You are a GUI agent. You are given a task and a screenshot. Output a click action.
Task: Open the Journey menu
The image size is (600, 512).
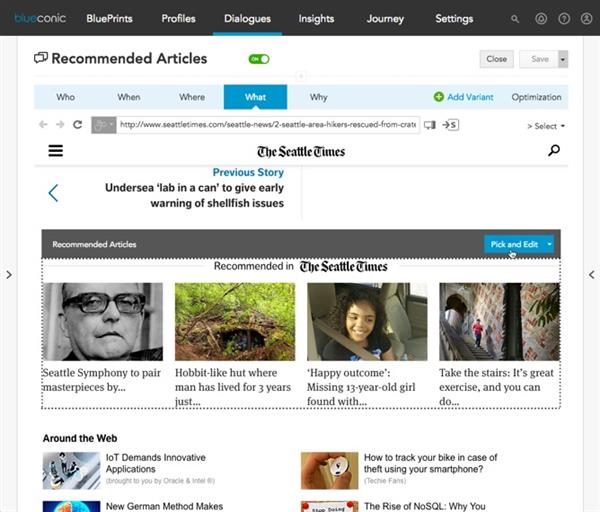tap(385, 18)
